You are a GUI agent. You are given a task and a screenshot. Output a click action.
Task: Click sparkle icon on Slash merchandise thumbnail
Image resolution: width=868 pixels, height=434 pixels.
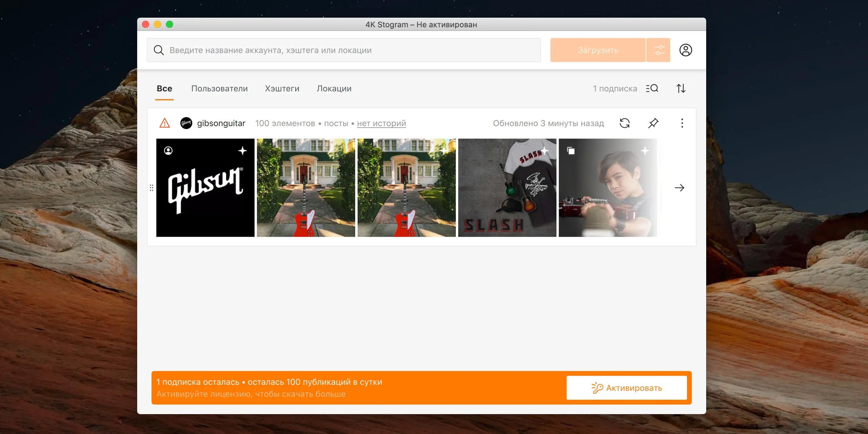click(x=544, y=151)
